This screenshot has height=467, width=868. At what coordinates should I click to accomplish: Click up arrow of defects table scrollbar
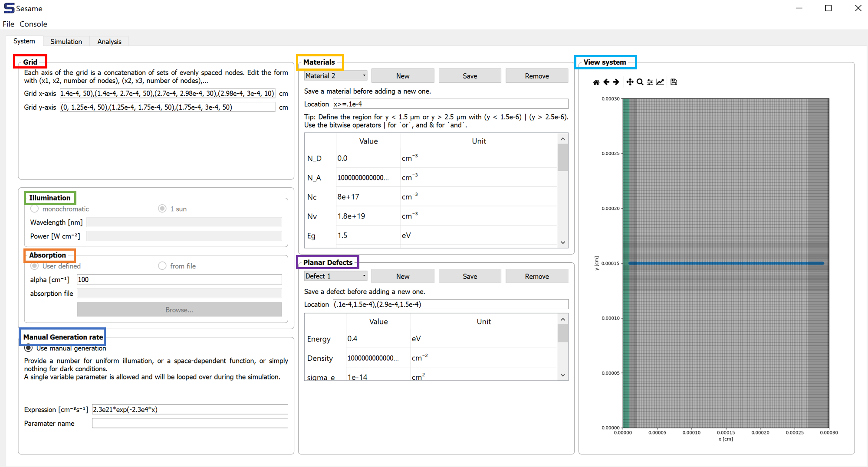[563, 319]
